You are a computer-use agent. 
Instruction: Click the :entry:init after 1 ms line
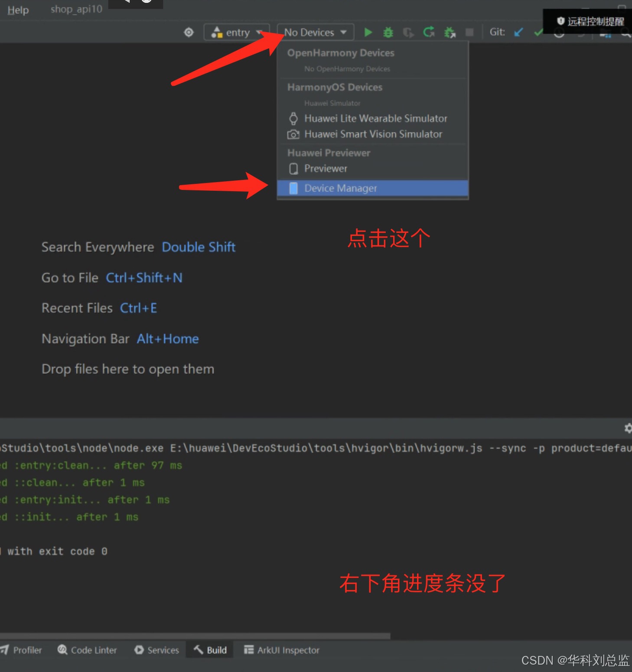[x=85, y=500]
